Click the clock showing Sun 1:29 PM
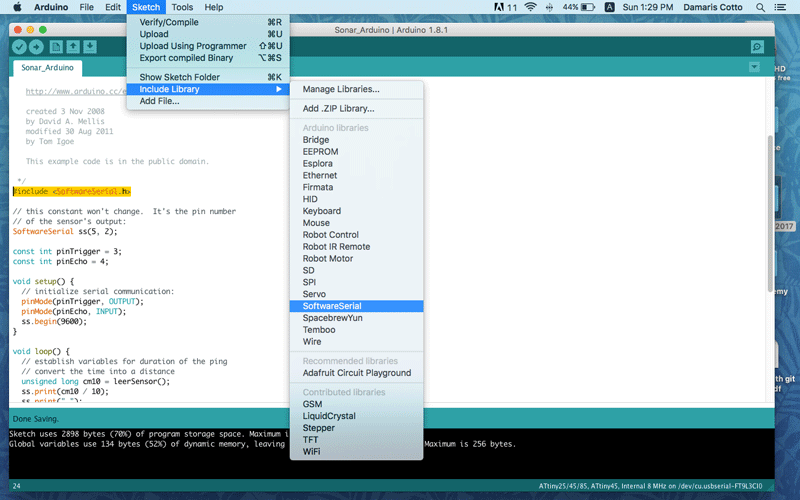Viewport: 800px width, 500px height. click(x=648, y=7)
